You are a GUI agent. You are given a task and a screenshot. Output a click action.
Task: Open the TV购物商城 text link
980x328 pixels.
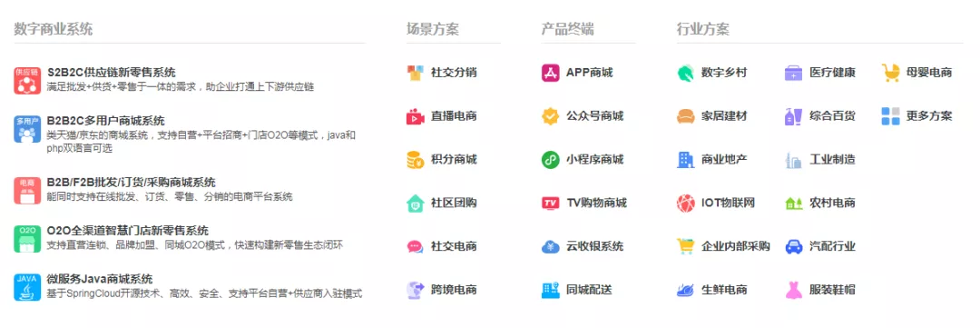pos(596,203)
